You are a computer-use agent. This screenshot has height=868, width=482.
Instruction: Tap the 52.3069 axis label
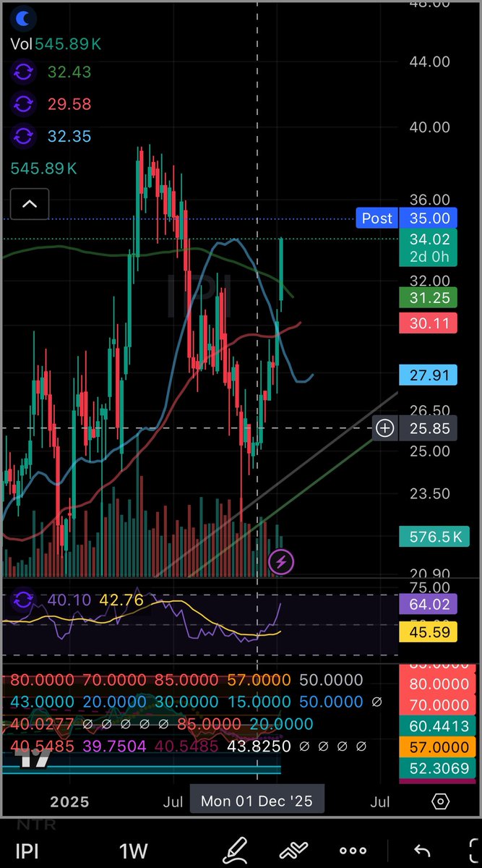pyautogui.click(x=438, y=770)
